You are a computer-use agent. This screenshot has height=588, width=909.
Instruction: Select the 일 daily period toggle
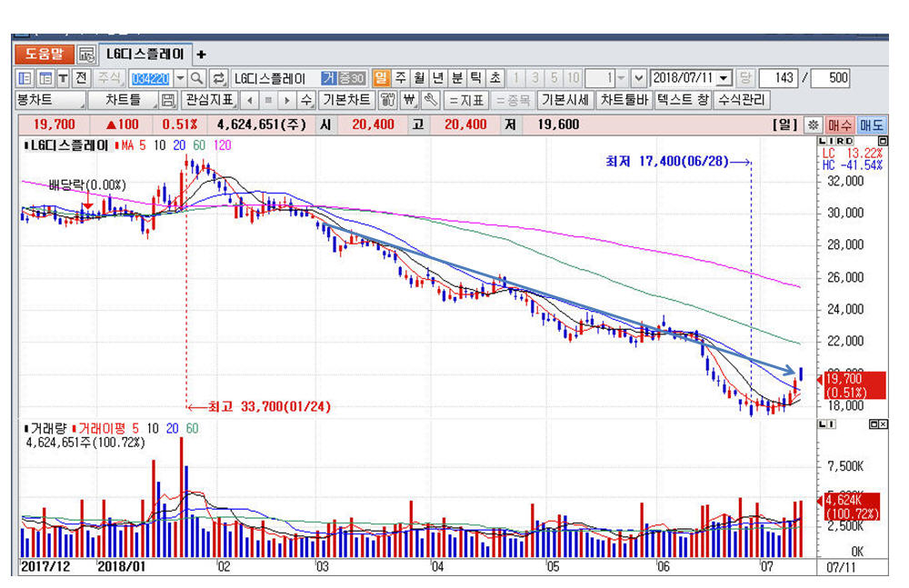pos(381,78)
